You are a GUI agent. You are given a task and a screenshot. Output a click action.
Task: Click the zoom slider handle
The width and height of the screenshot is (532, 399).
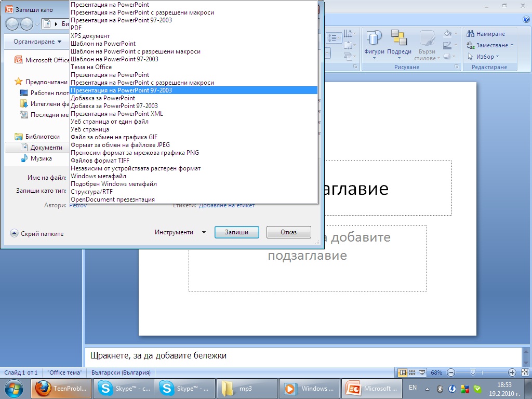click(473, 373)
